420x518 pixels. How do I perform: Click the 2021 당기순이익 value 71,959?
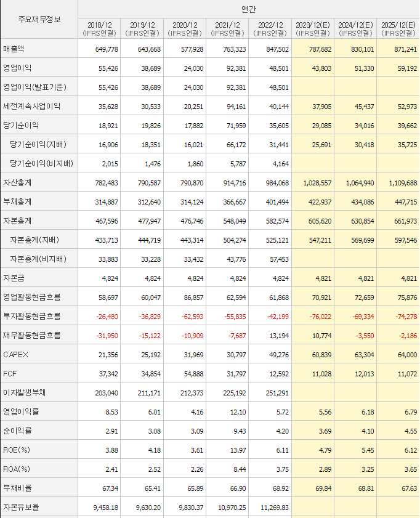pyautogui.click(x=236, y=126)
